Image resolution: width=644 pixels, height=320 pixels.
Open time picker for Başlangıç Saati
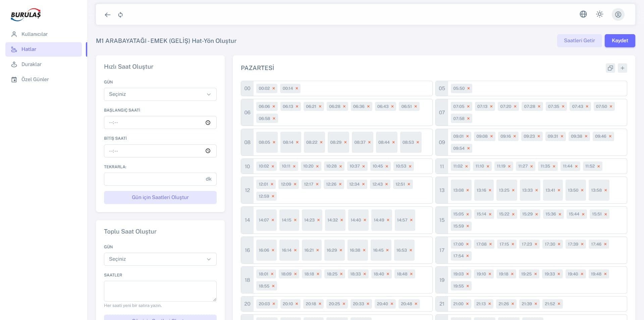pyautogui.click(x=208, y=122)
